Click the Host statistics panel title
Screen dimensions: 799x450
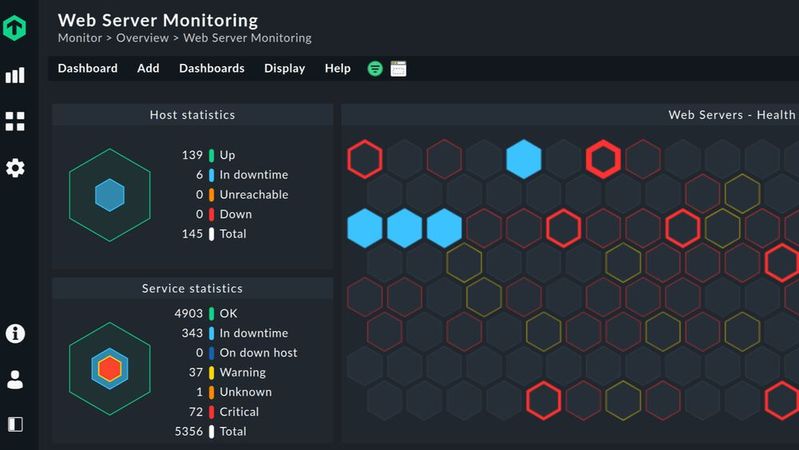pos(193,115)
